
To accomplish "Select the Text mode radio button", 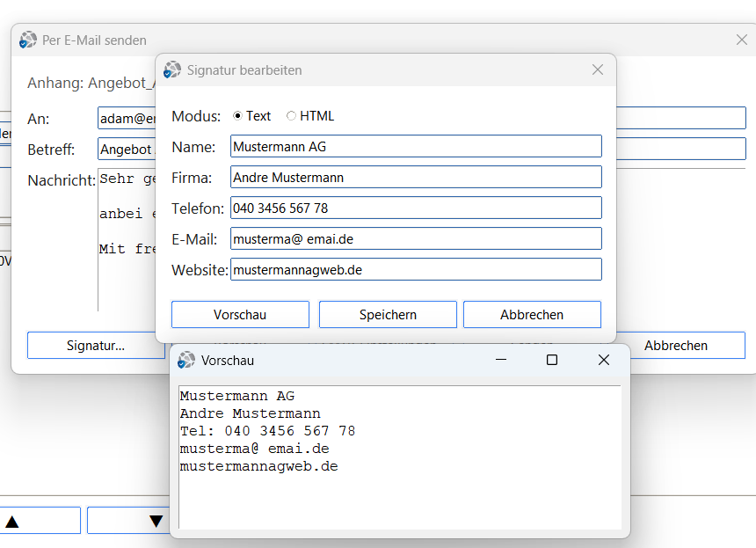I will tap(237, 116).
